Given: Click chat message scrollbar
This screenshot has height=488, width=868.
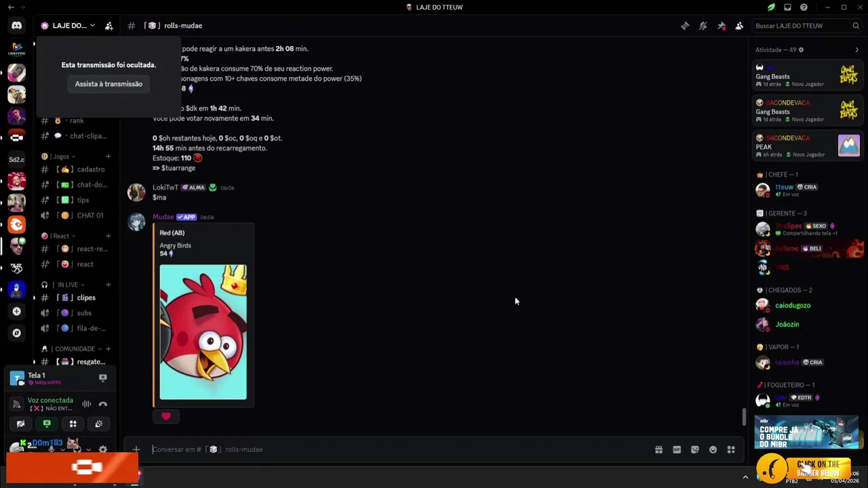Looking at the screenshot, I should tap(744, 416).
